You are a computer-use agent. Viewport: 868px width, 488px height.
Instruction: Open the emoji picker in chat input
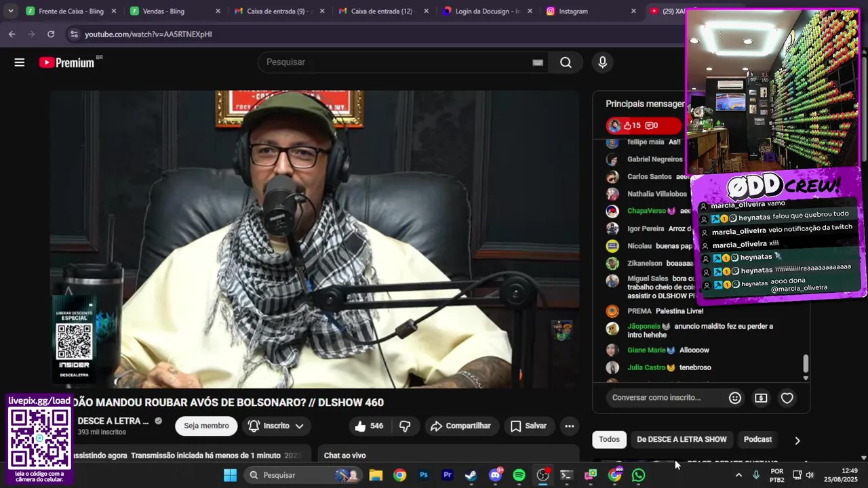735,398
